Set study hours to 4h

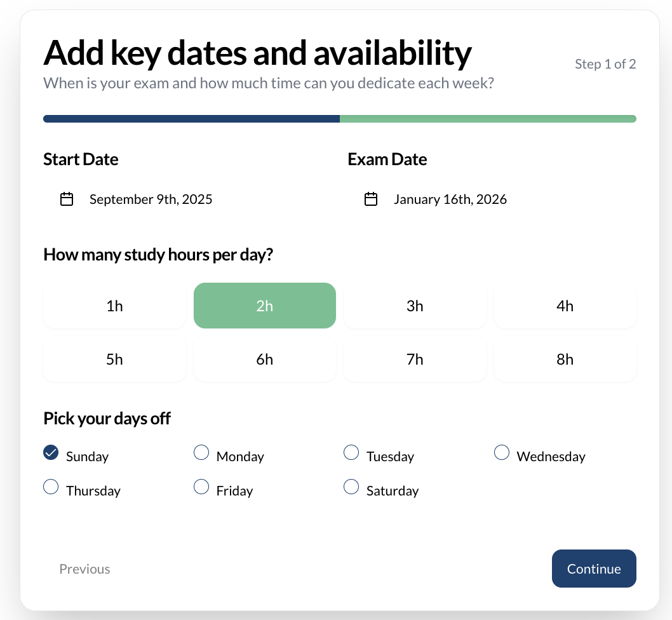coord(565,306)
